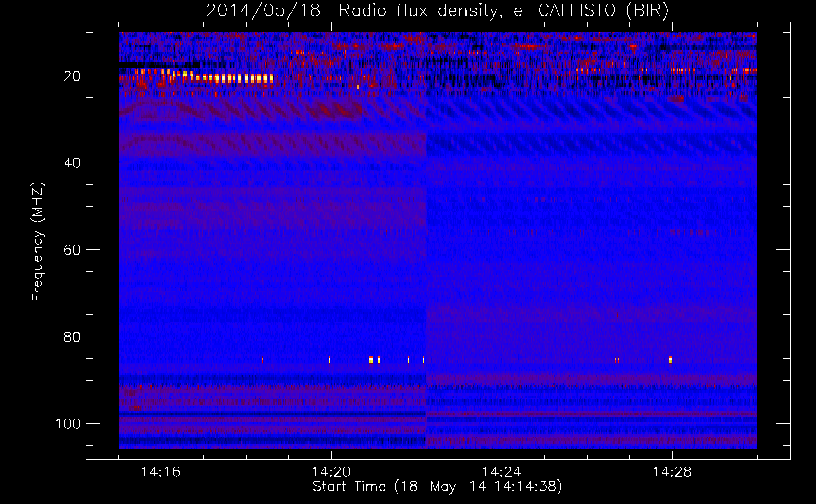Click the 80 MHz frequency tick label
The width and height of the screenshot is (816, 504).
pos(72,337)
